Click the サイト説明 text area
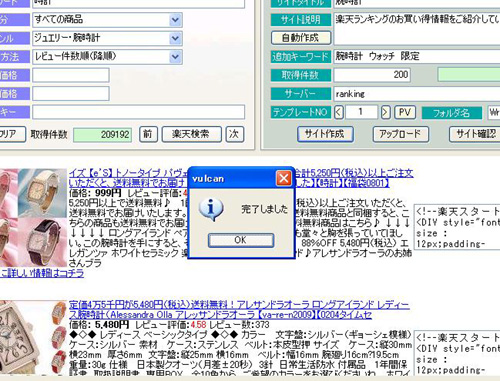Image resolution: width=500 pixels, height=381 pixels. 417,29
